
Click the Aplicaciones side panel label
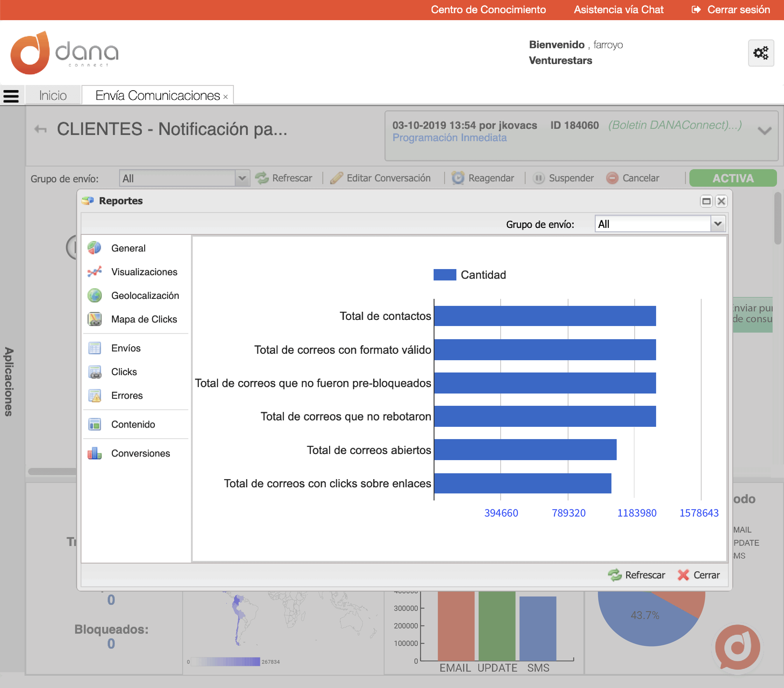coord(8,382)
